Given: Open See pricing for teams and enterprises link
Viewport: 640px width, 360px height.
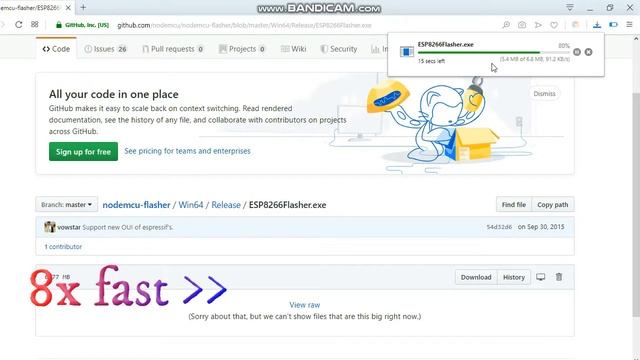Looking at the screenshot, I should tap(187, 151).
